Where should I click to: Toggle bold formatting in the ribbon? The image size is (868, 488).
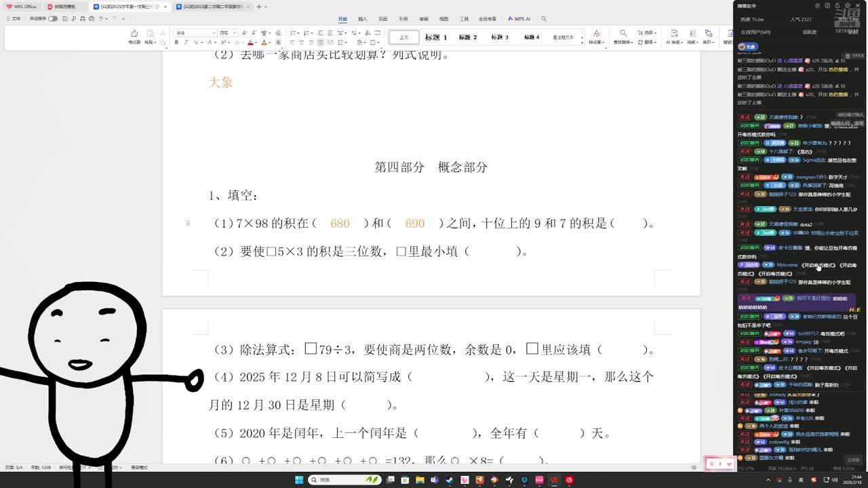(x=176, y=43)
